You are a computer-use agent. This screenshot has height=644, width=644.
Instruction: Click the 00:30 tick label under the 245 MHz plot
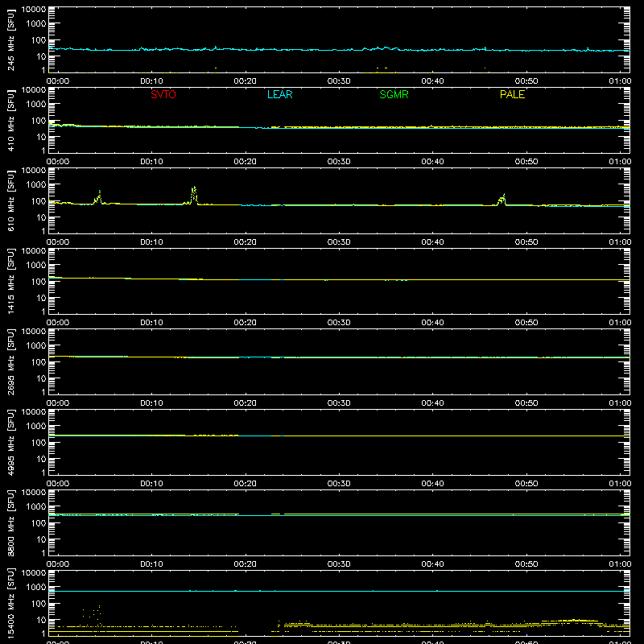click(339, 81)
